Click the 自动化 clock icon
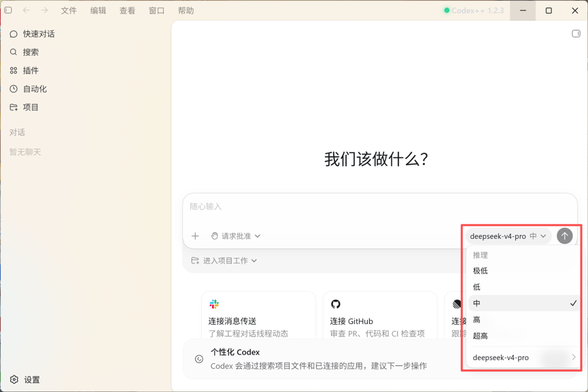 pos(14,89)
